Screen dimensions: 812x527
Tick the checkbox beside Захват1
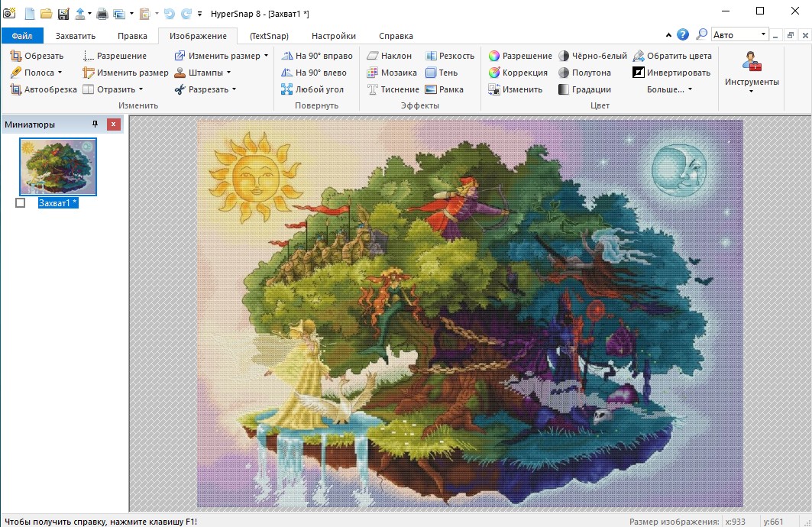click(20, 203)
